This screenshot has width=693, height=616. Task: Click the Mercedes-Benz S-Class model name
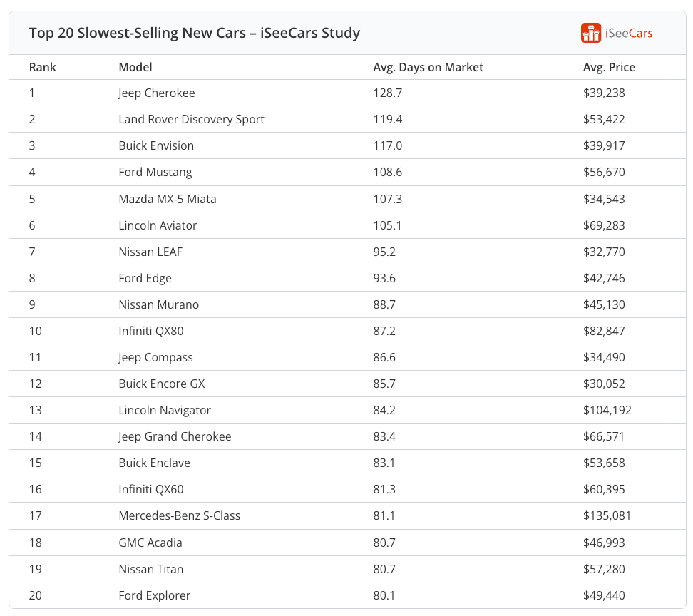179,515
